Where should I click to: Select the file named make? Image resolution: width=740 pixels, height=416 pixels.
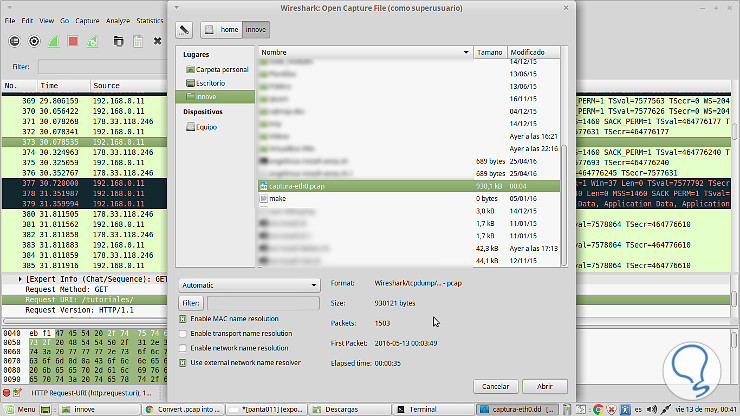(x=409, y=199)
